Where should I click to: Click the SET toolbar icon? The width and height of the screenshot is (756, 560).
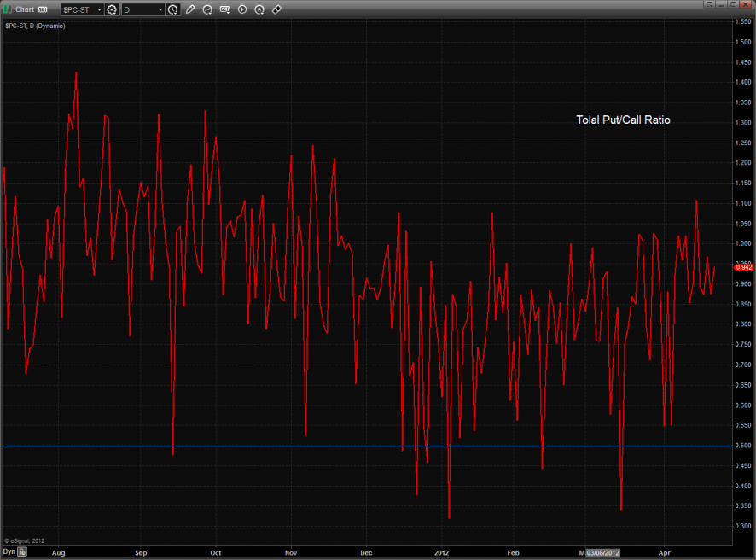click(224, 9)
